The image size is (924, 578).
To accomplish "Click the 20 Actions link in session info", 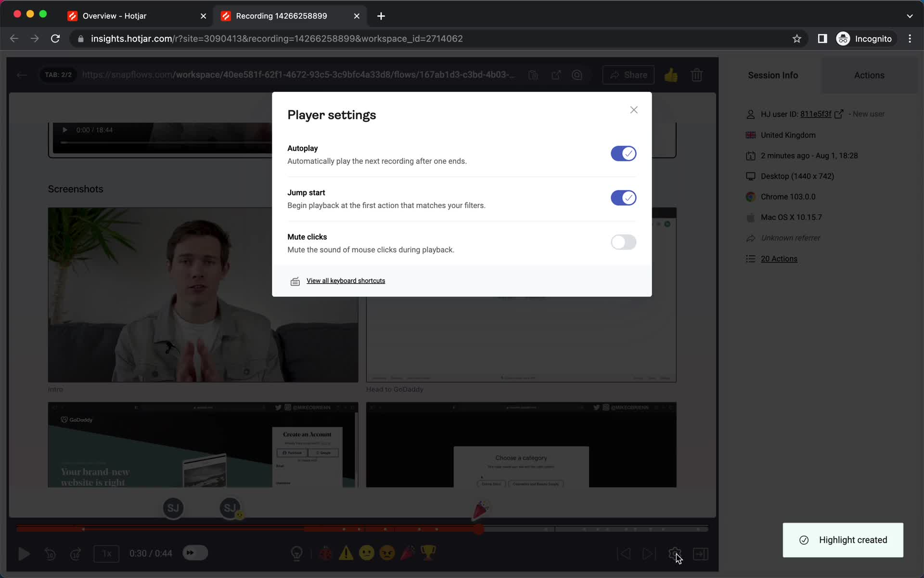I will point(779,258).
